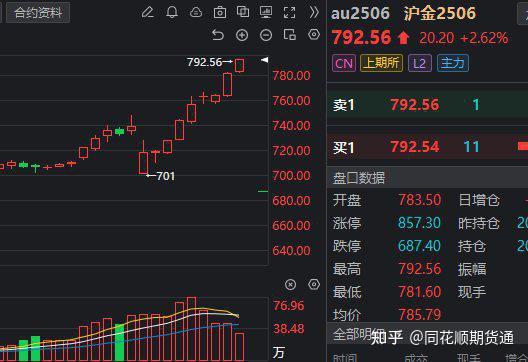Click the 最低 value 781.60

coord(419,292)
